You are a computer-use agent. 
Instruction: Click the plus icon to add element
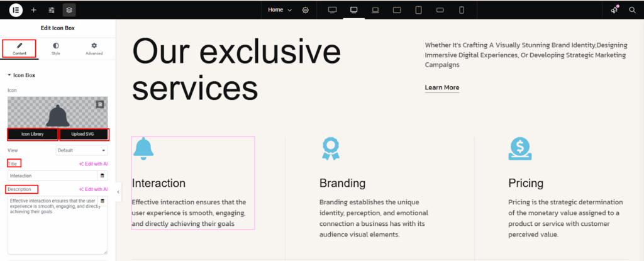click(x=33, y=10)
